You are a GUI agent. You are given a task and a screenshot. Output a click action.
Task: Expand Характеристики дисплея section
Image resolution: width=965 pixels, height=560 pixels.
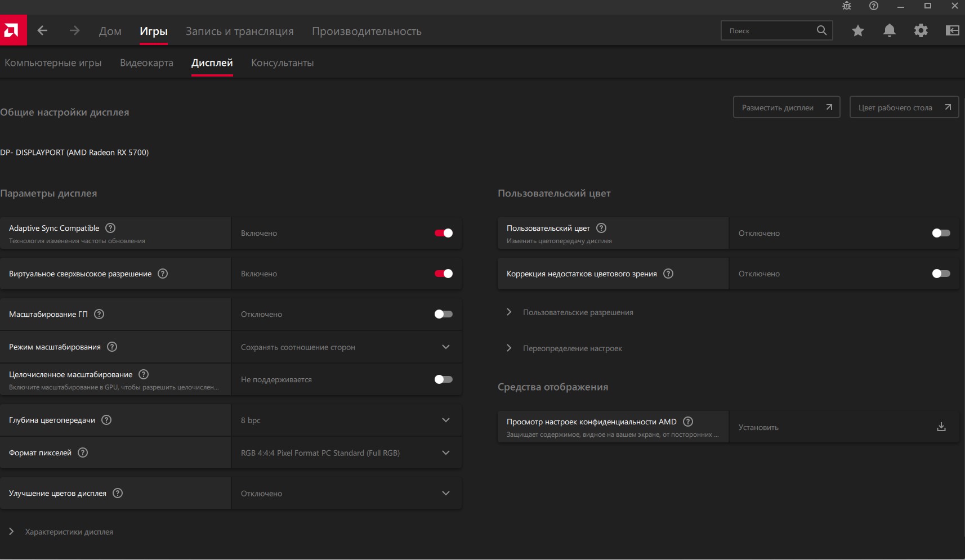click(69, 532)
